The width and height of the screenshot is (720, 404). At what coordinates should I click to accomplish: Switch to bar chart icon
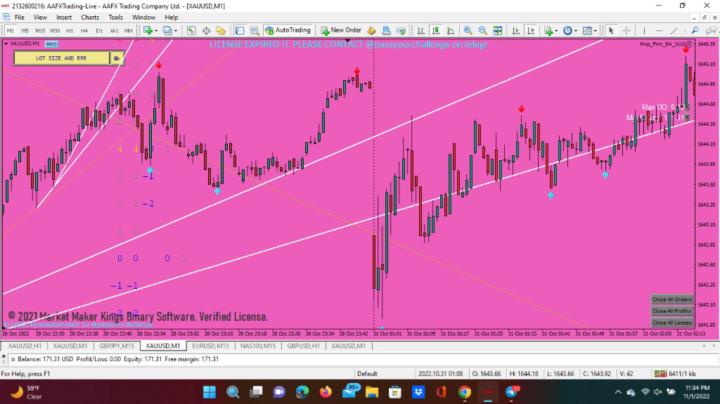click(421, 31)
